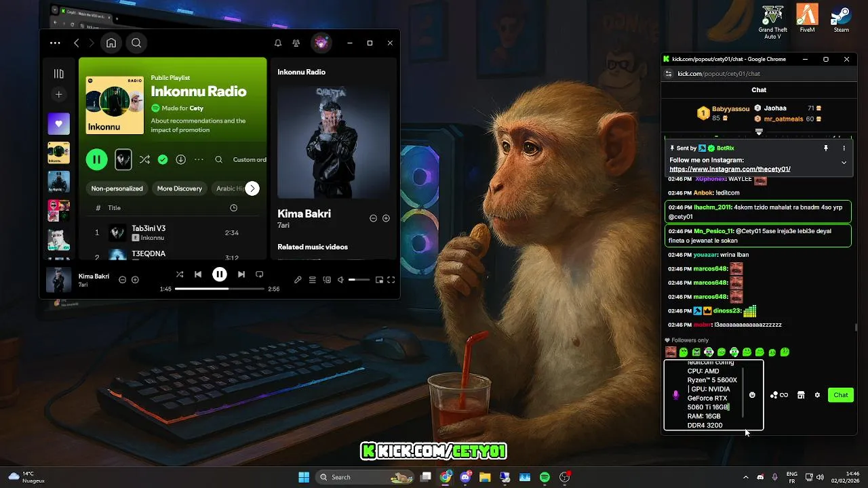Open Spotify three-dot main menu
Screen dimensions: 868x488
coord(56,43)
